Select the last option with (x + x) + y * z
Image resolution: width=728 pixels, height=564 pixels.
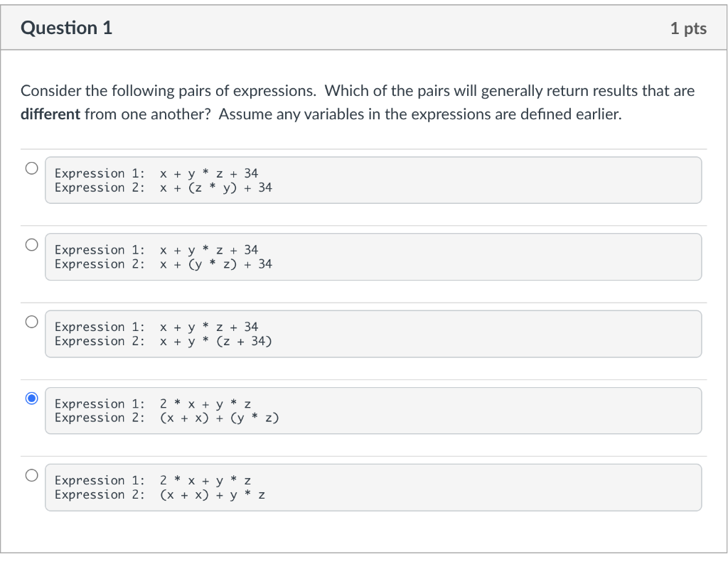(31, 475)
